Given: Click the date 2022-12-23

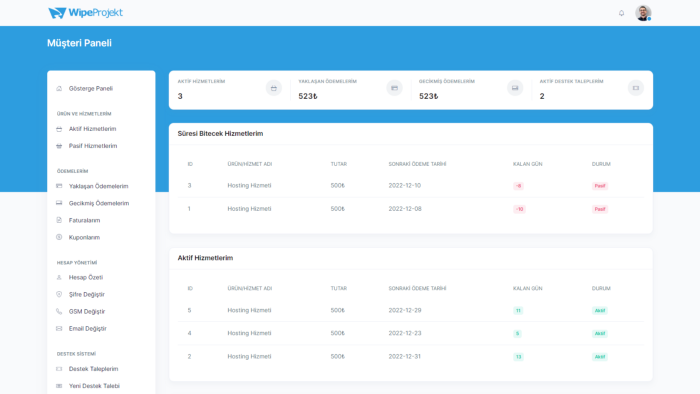Looking at the screenshot, I should coord(405,333).
